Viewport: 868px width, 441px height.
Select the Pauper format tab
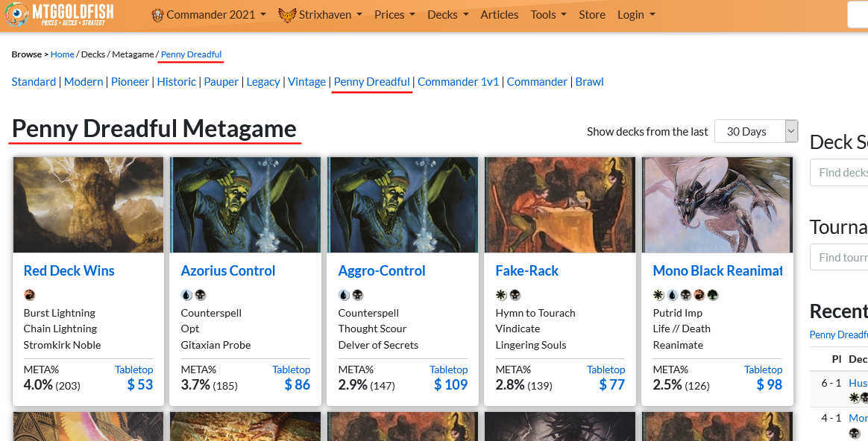click(221, 81)
